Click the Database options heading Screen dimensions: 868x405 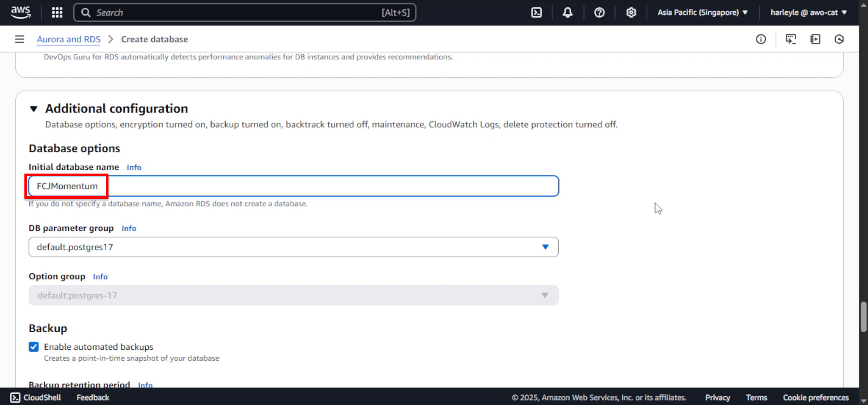[x=75, y=148]
